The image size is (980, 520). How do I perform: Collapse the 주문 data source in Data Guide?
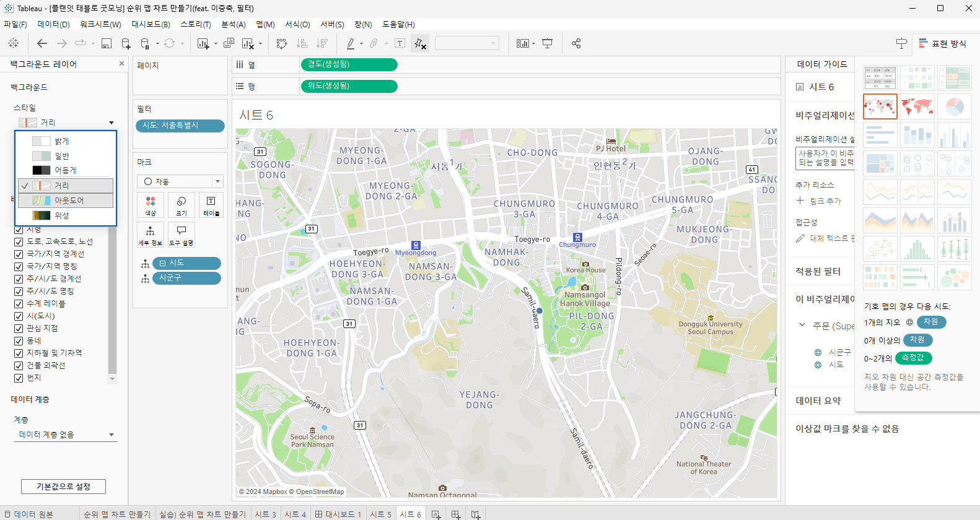802,325
